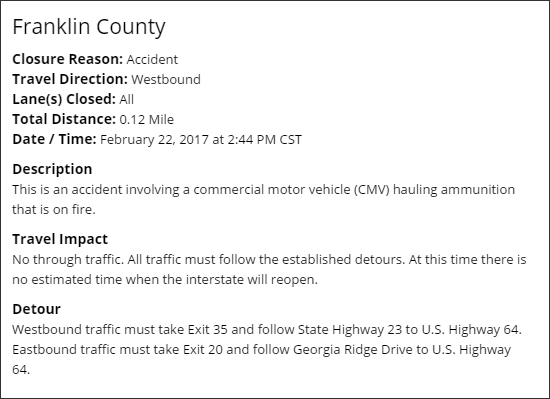The width and height of the screenshot is (550, 399).
Task: Click the 0.12 Mile value
Action: pyautogui.click(x=147, y=120)
